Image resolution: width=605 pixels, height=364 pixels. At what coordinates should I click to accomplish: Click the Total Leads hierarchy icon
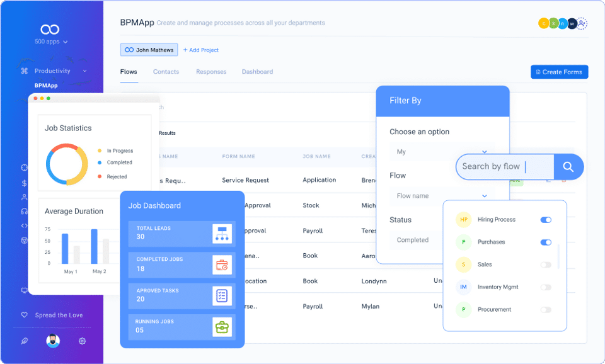222,233
